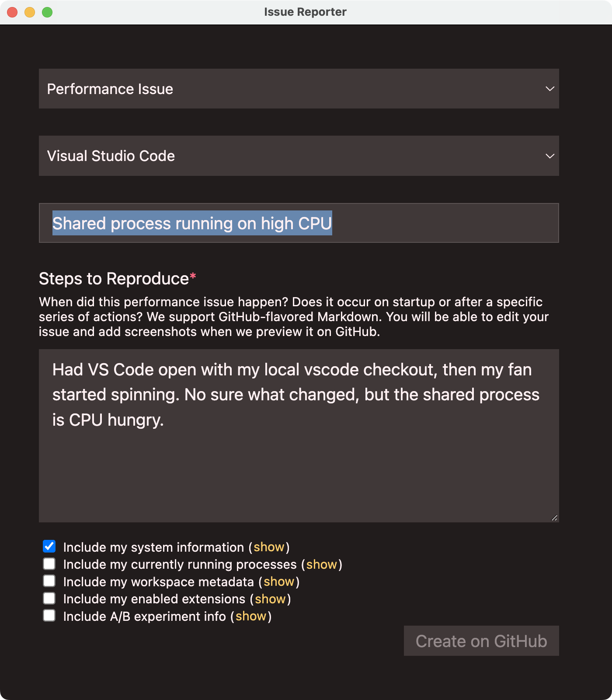Show workspace metadata details
612x700 pixels.
(x=280, y=581)
